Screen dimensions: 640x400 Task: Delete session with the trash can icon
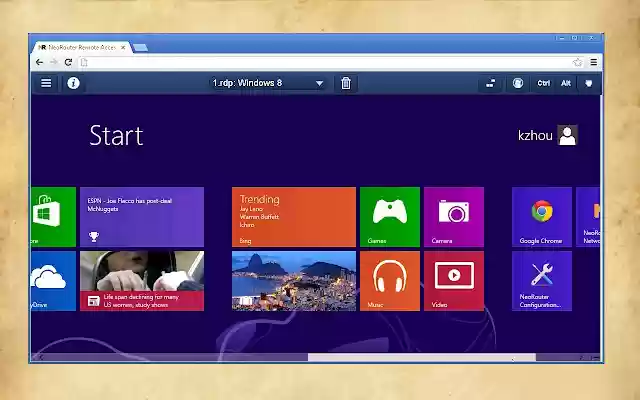(x=346, y=83)
